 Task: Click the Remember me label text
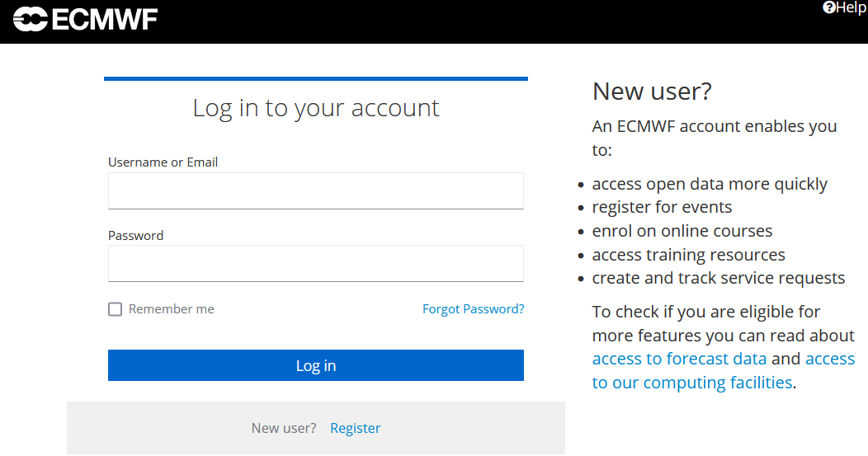pyautogui.click(x=172, y=309)
